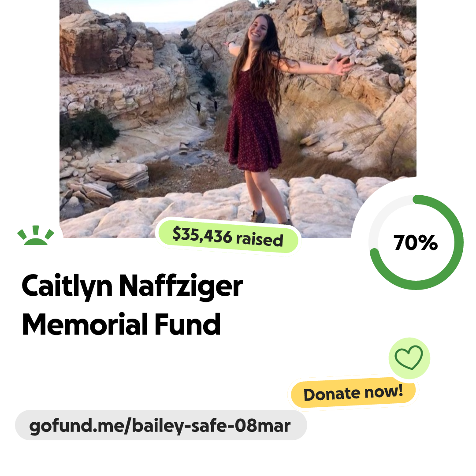Select the 70% text inside the ring
Image resolution: width=476 pixels, height=476 pixels.
(x=416, y=242)
